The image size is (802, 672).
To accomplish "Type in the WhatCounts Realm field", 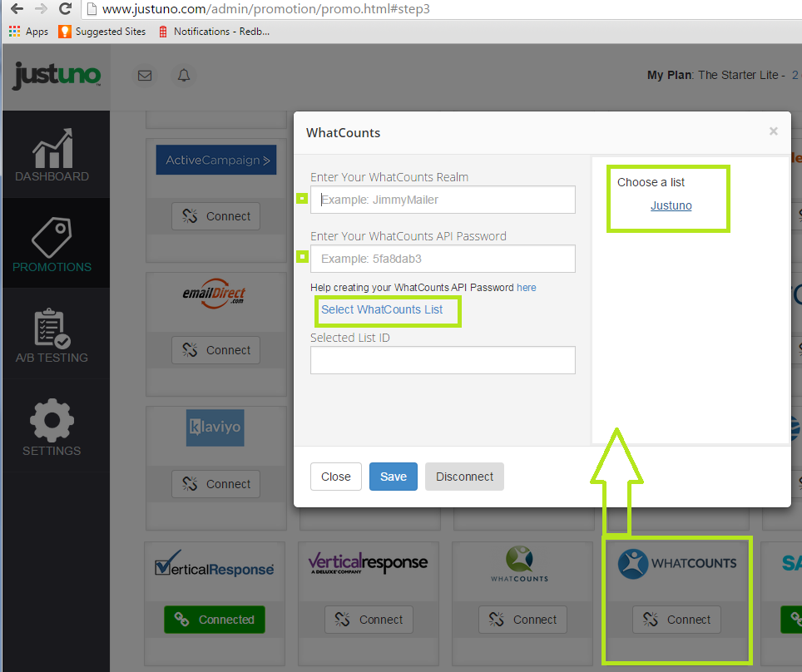I will click(443, 200).
